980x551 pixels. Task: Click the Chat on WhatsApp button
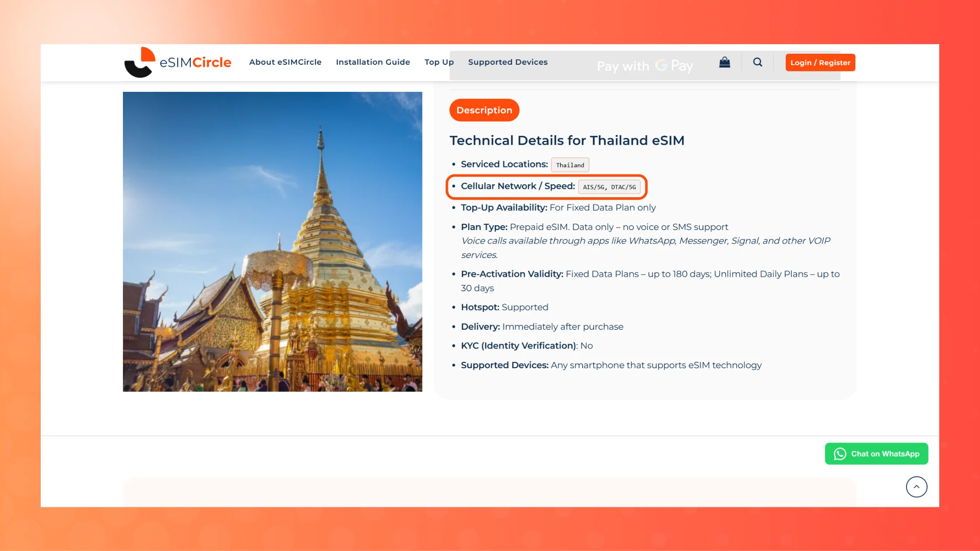(x=876, y=454)
